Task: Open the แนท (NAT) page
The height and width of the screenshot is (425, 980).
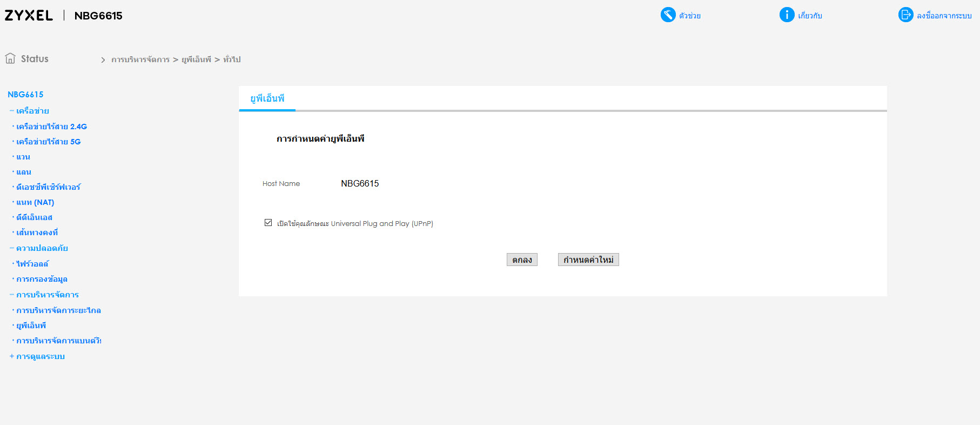Action: click(35, 202)
